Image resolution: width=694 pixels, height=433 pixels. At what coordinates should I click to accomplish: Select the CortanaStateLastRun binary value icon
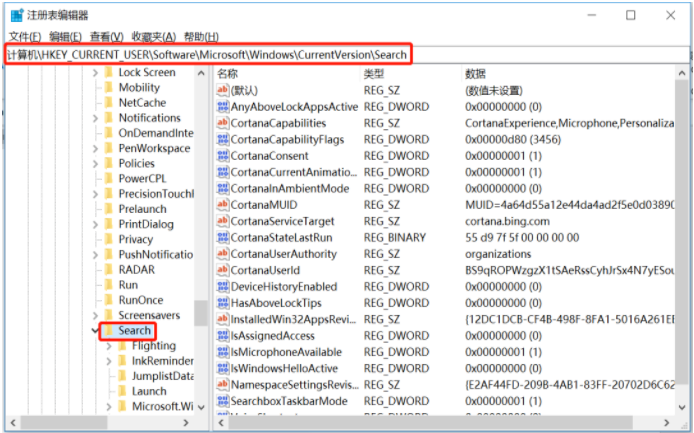point(223,238)
